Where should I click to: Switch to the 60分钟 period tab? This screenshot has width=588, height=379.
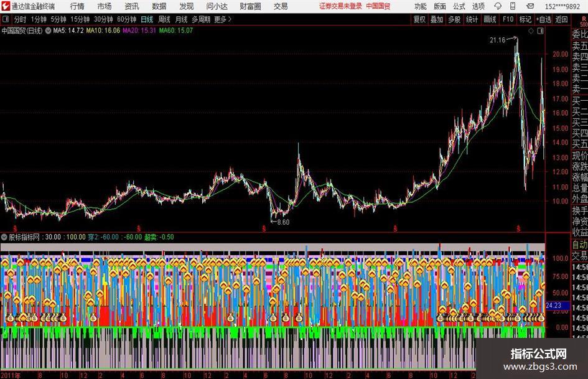point(127,19)
